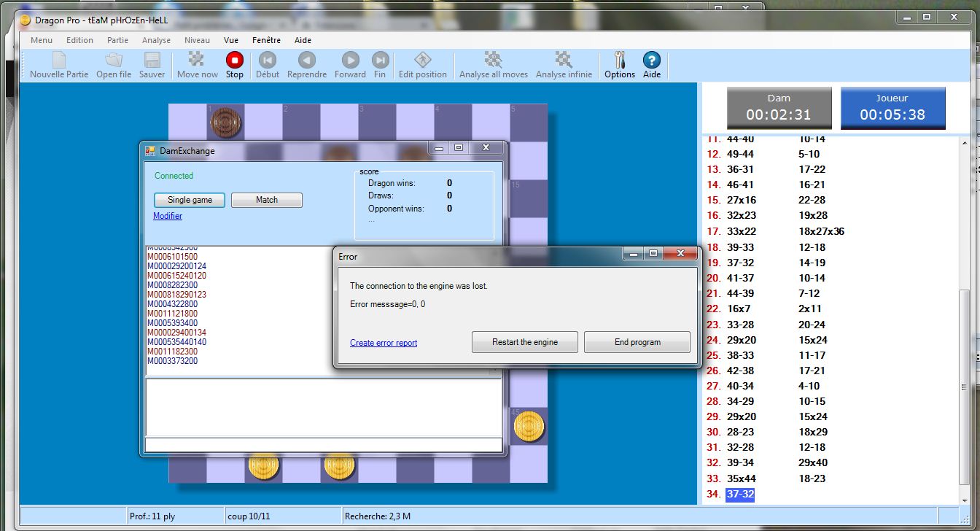
Task: Open a file with Open file icon
Action: (x=114, y=61)
